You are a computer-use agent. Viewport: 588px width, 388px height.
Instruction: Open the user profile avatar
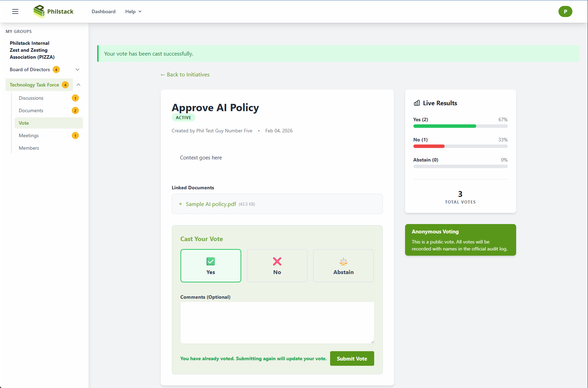click(565, 11)
